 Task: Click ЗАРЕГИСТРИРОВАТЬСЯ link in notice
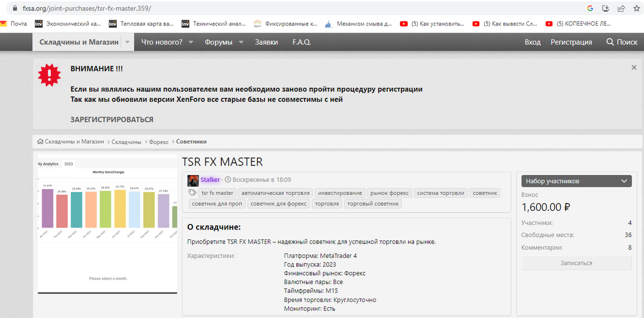(x=112, y=119)
